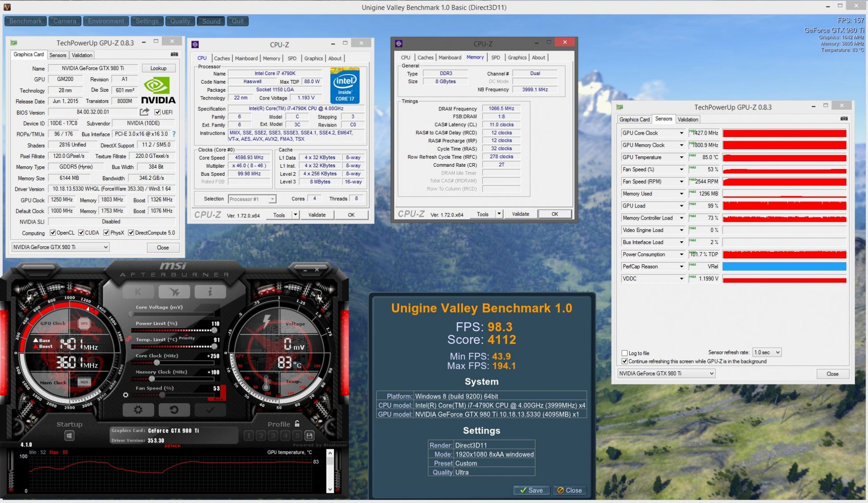Select Afterburner profile slot 5

click(297, 436)
